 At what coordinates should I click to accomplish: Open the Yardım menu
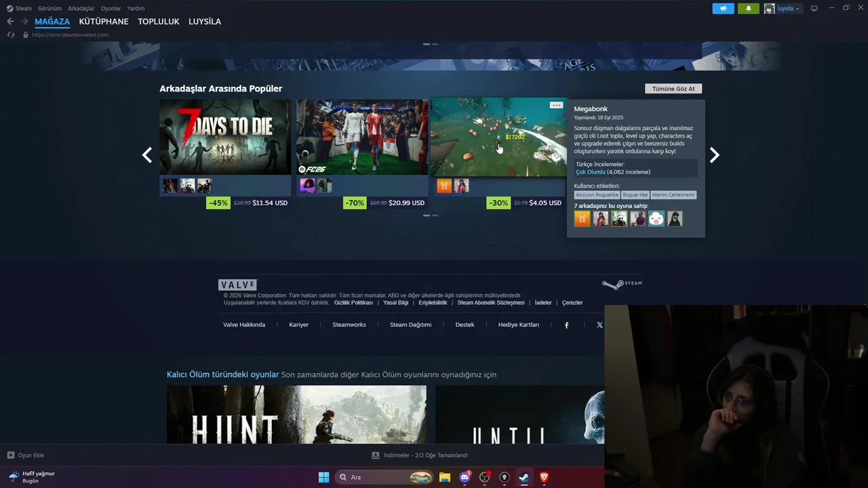click(x=136, y=8)
